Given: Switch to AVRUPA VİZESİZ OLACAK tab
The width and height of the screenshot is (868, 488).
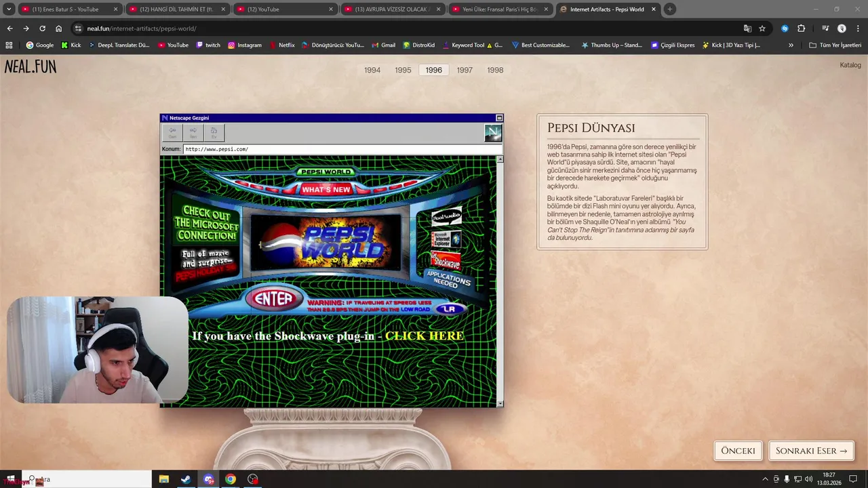Looking at the screenshot, I should pos(392,9).
